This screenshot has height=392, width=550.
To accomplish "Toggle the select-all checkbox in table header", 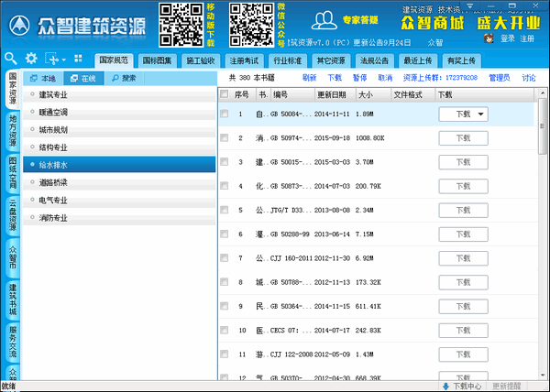I will pyautogui.click(x=225, y=94).
